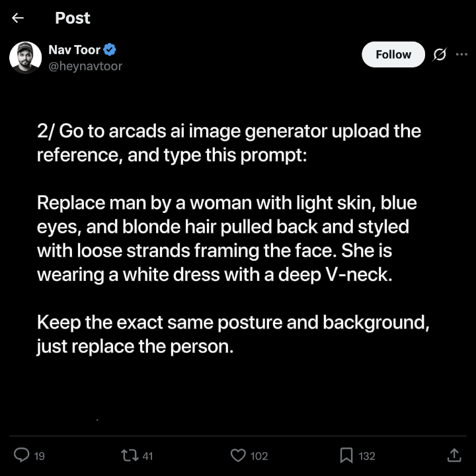Repost using the arrows icon
Image resolution: width=476 pixels, height=476 pixels.
[130, 456]
